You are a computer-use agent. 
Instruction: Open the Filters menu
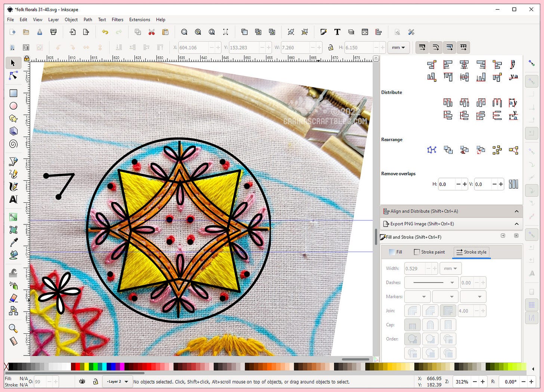[x=117, y=19]
